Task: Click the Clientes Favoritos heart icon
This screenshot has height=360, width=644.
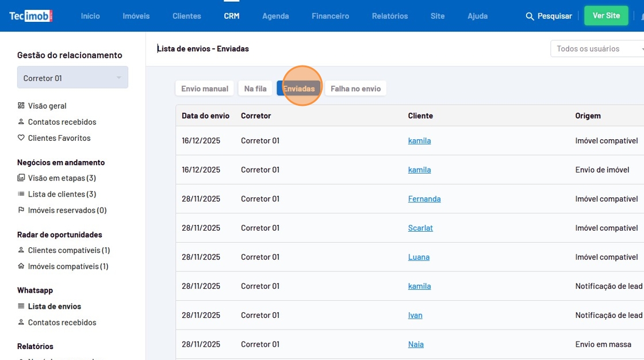Action: point(21,138)
